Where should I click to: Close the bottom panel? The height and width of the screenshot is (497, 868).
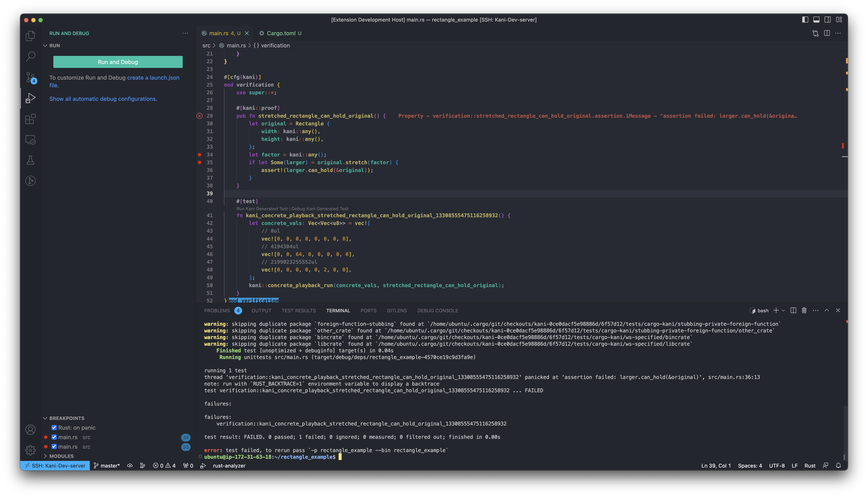(x=838, y=310)
